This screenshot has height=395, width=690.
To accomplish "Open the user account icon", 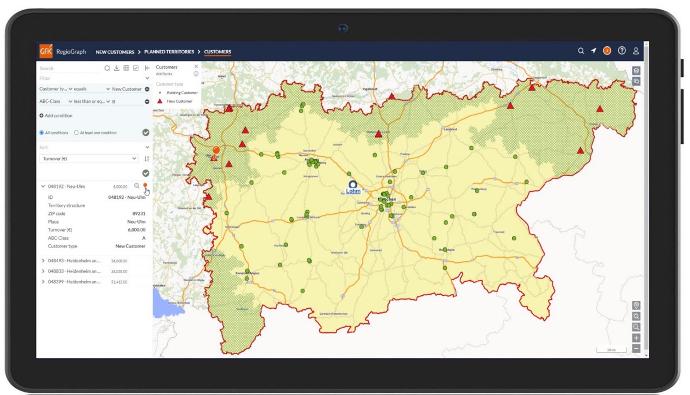I will (x=636, y=51).
